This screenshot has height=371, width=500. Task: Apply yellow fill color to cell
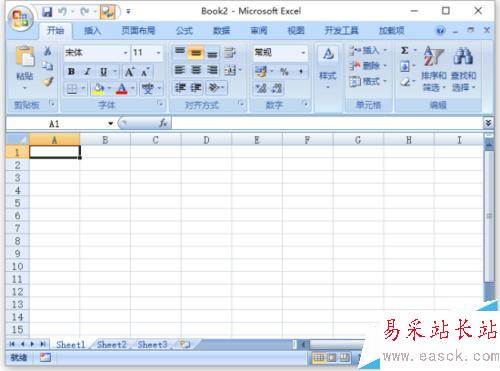pyautogui.click(x=99, y=89)
